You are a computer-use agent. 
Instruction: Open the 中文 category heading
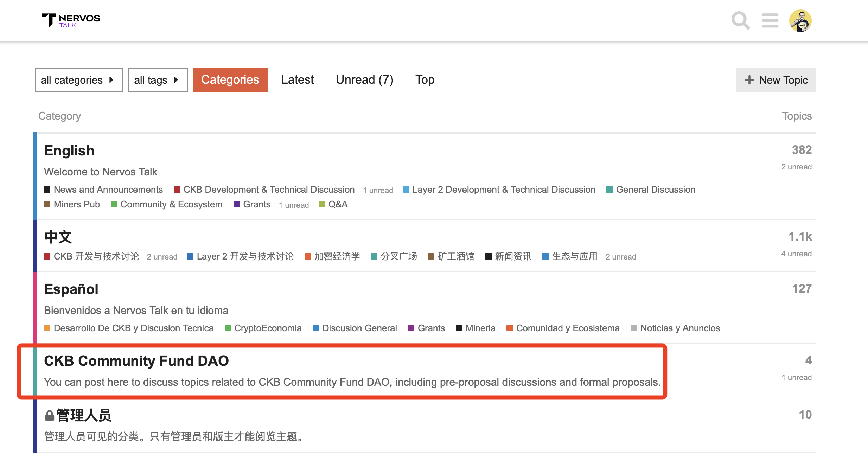coord(58,237)
